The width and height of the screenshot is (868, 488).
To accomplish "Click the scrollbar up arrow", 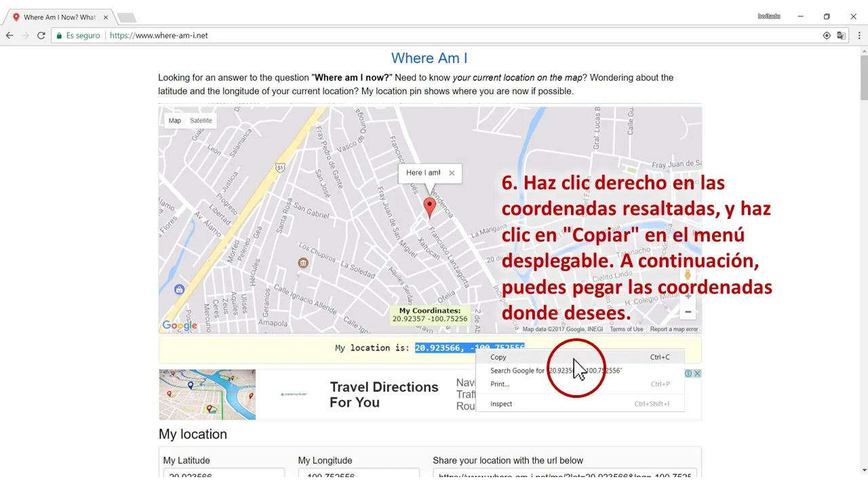I will [x=863, y=50].
